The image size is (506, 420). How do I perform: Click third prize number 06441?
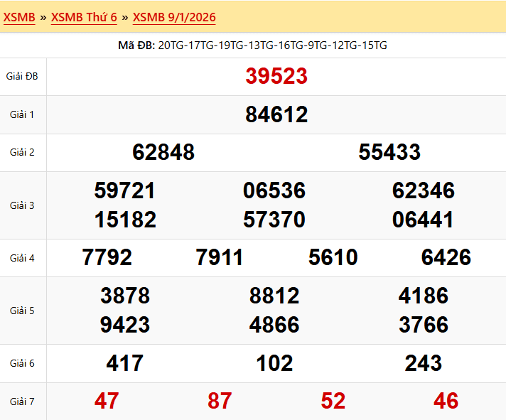tap(423, 220)
